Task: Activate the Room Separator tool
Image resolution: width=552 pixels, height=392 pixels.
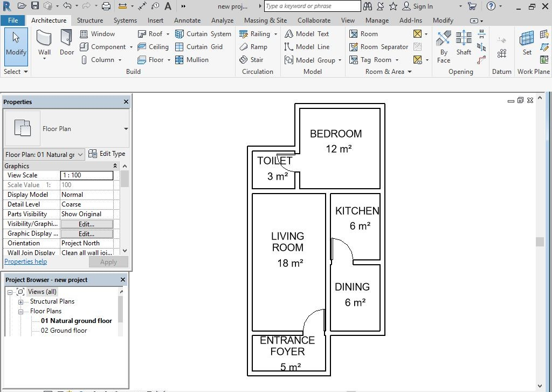Action: click(x=378, y=47)
